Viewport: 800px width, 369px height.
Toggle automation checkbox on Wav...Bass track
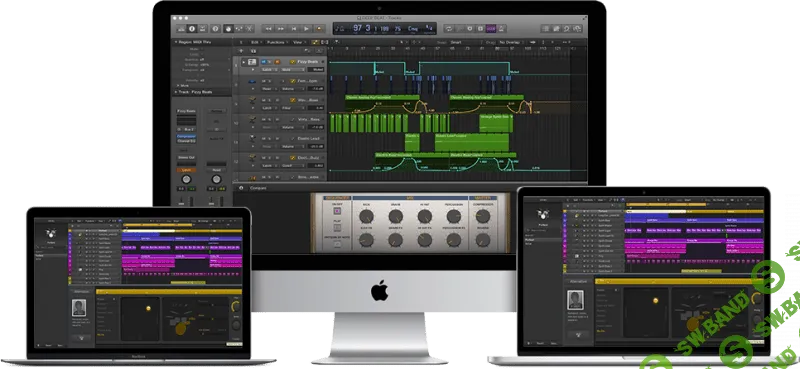(x=293, y=100)
